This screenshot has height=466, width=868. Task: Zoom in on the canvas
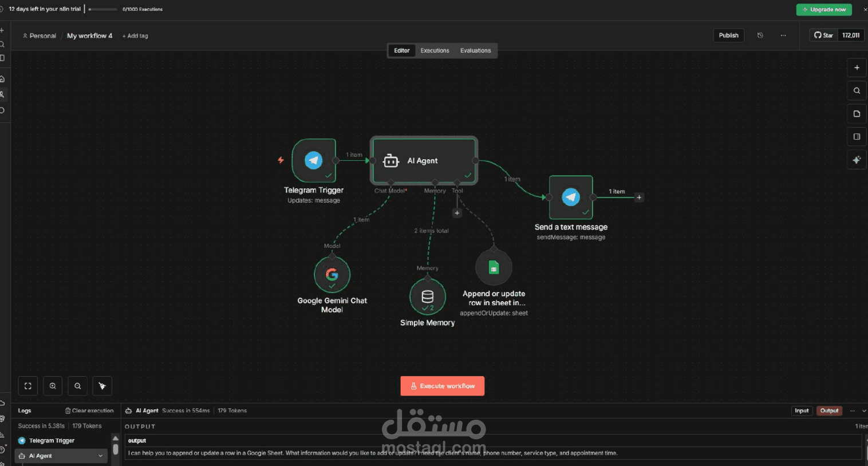(53, 386)
